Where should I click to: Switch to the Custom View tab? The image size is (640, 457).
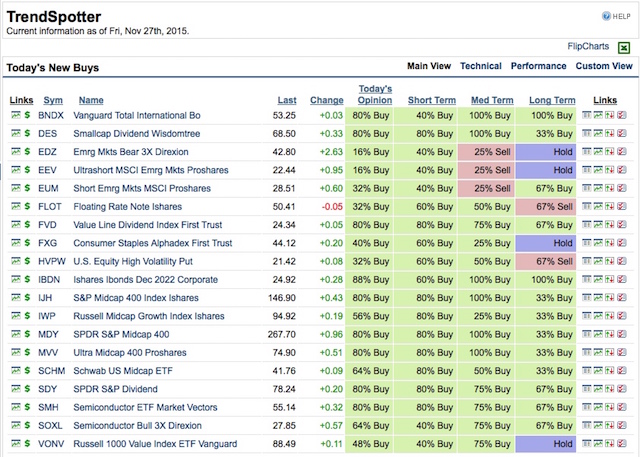tap(604, 66)
